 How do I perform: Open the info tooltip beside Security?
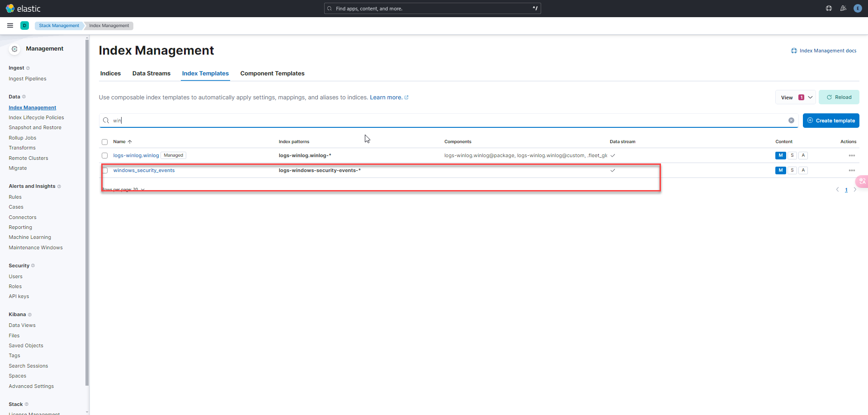point(33,266)
